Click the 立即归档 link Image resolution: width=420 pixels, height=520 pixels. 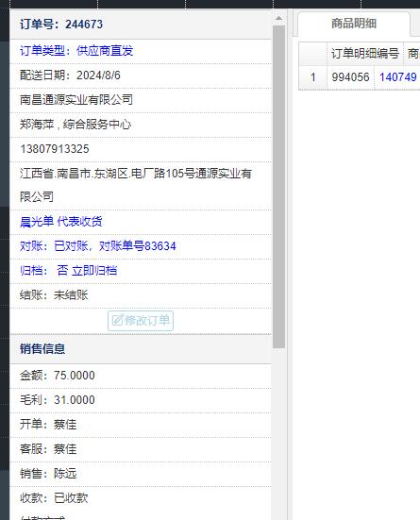(94, 271)
